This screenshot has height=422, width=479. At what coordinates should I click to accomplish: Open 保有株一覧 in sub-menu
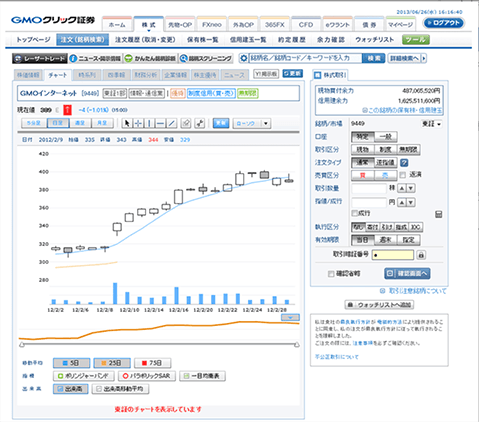pos(202,40)
